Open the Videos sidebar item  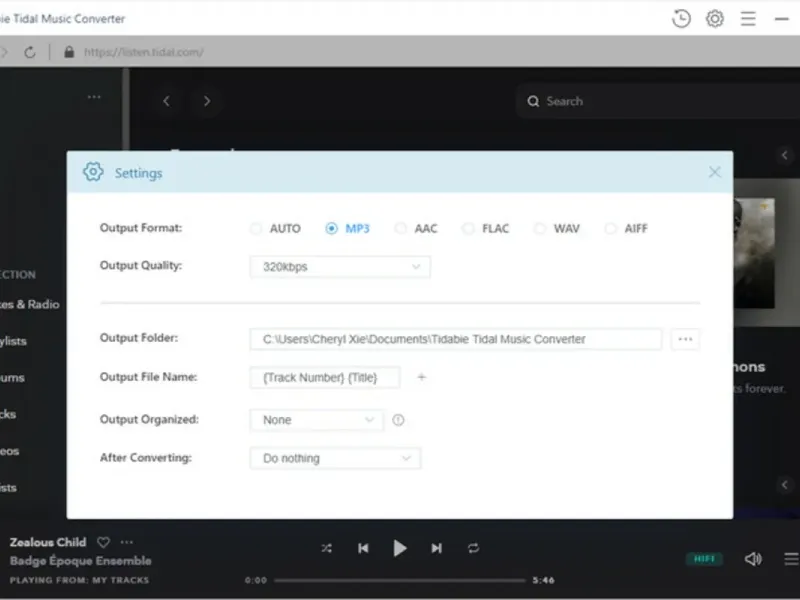(x=9, y=452)
